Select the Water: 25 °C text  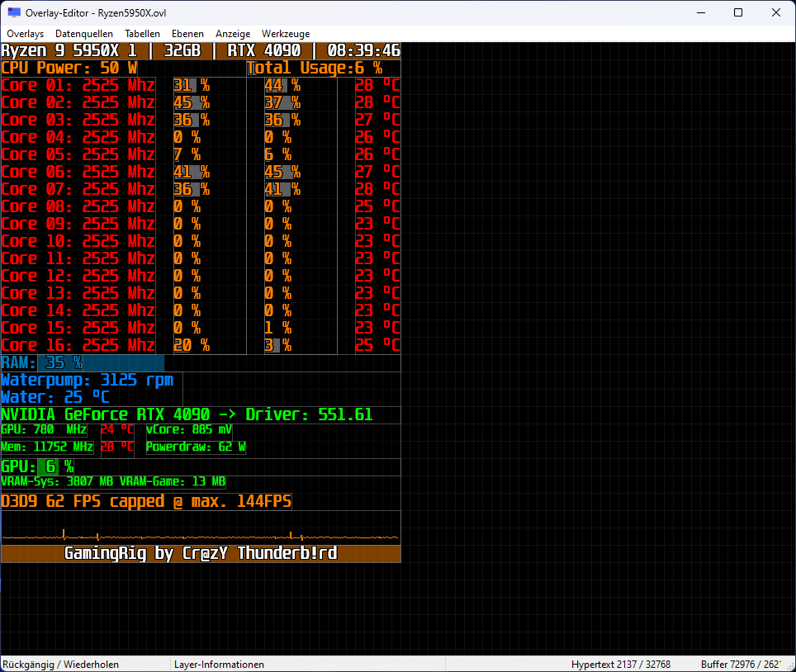click(55, 397)
